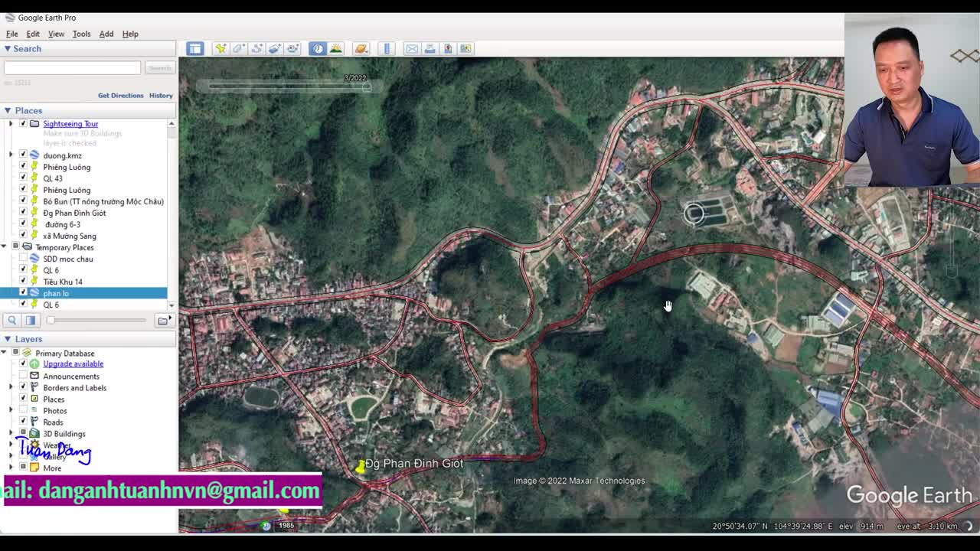Open the Help menu
This screenshot has width=980, height=551.
(x=130, y=34)
